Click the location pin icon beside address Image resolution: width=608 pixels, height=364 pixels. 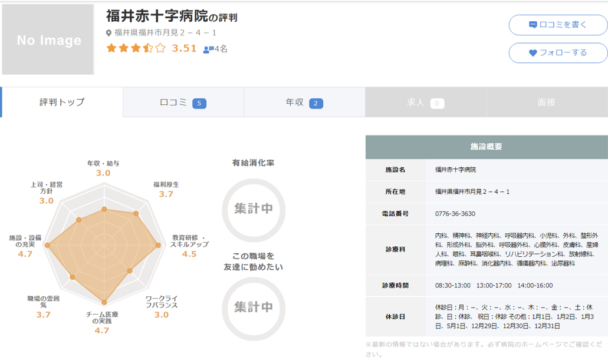pyautogui.click(x=109, y=33)
